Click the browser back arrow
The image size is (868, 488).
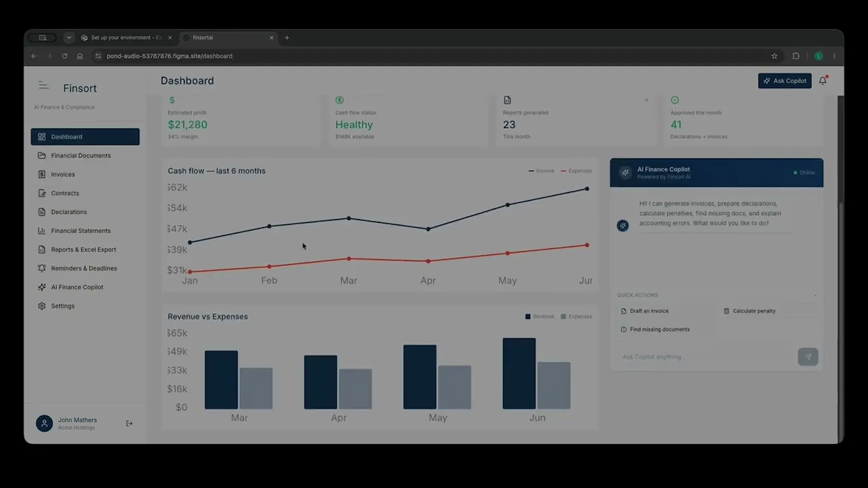pyautogui.click(x=34, y=56)
